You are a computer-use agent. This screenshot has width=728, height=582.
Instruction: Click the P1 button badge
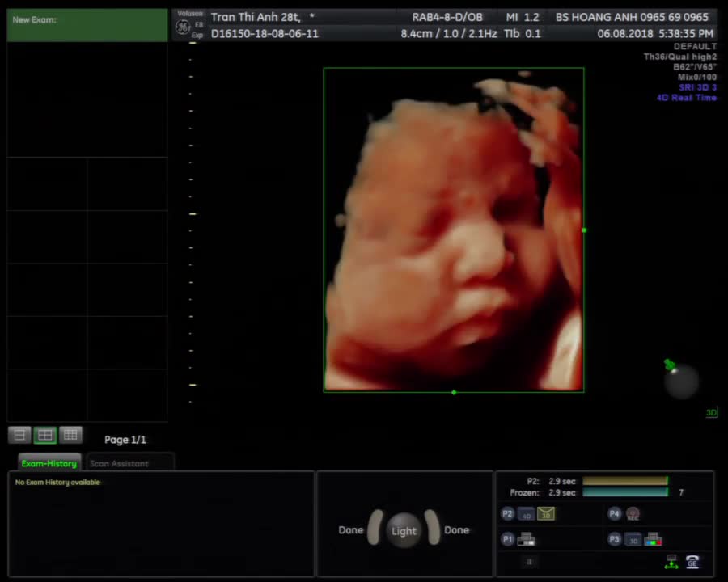click(507, 539)
